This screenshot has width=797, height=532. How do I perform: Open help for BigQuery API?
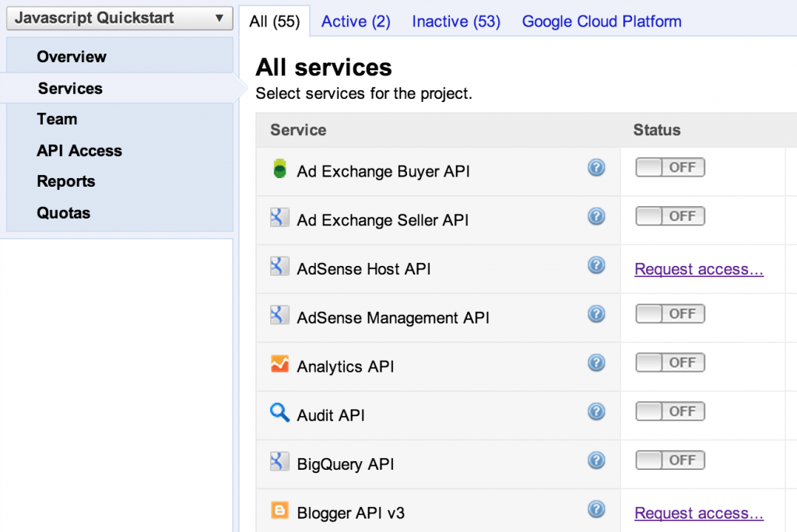pyautogui.click(x=596, y=460)
